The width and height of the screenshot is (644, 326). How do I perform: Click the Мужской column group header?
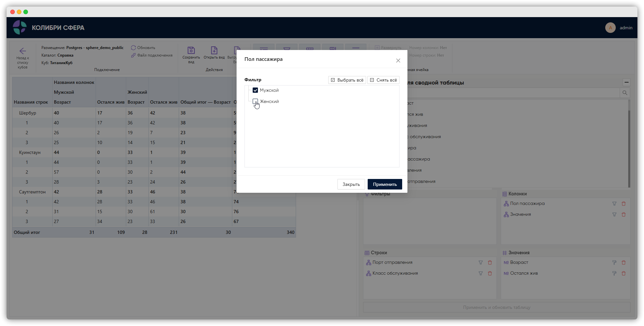(x=64, y=92)
